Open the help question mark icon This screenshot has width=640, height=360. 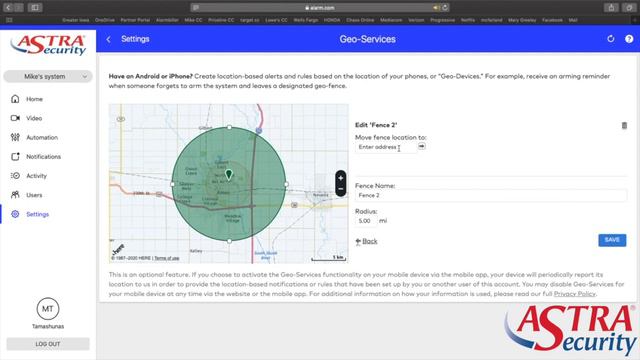[x=629, y=39]
